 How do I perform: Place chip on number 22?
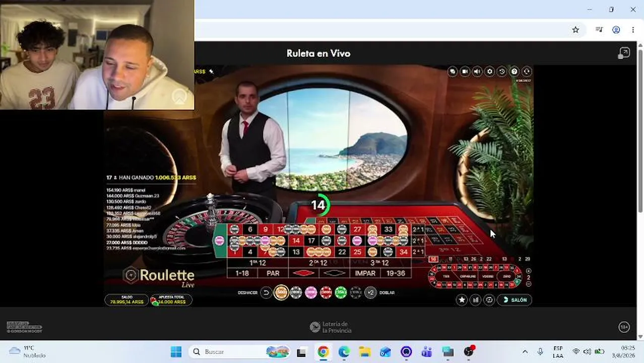(342, 252)
